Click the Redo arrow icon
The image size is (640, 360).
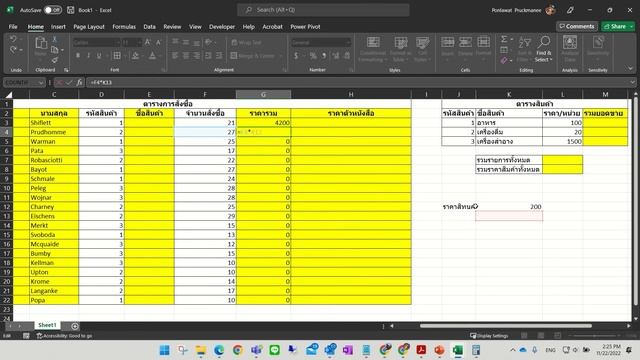pos(13,50)
